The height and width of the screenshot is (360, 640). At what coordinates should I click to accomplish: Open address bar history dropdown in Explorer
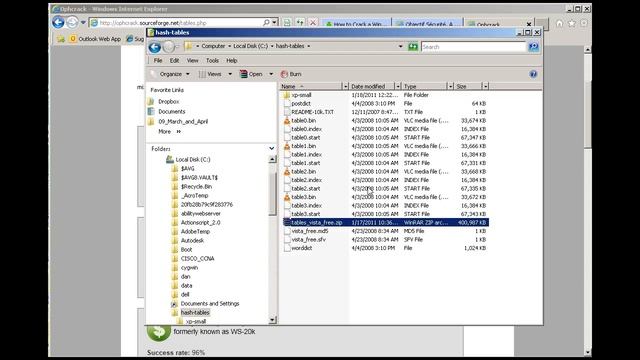[400, 47]
